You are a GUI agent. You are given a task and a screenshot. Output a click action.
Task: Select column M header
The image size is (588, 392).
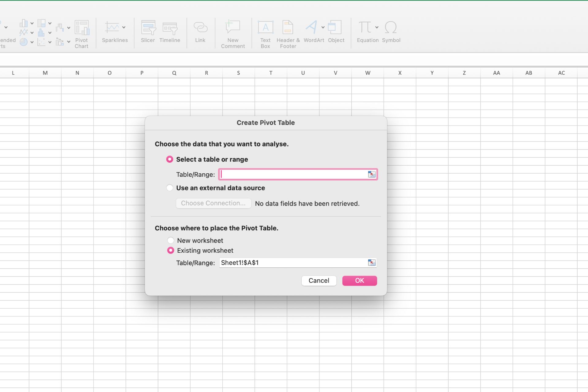coord(45,73)
